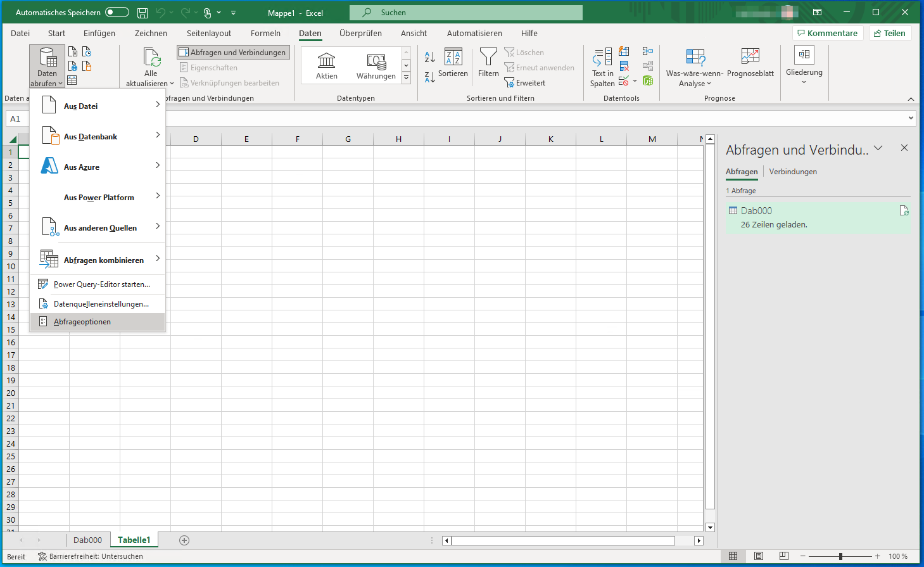
Task: Click the Text in Spalten icon
Action: (602, 58)
